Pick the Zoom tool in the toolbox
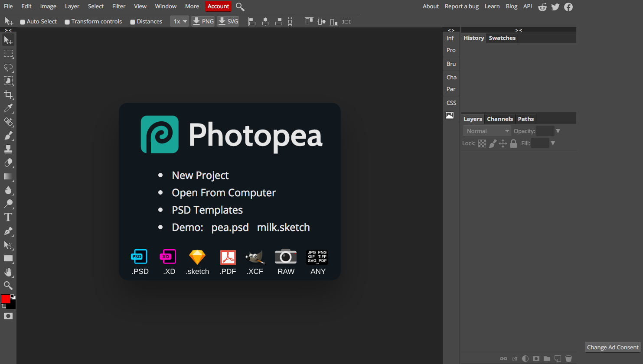This screenshot has width=643, height=364. tap(8, 286)
